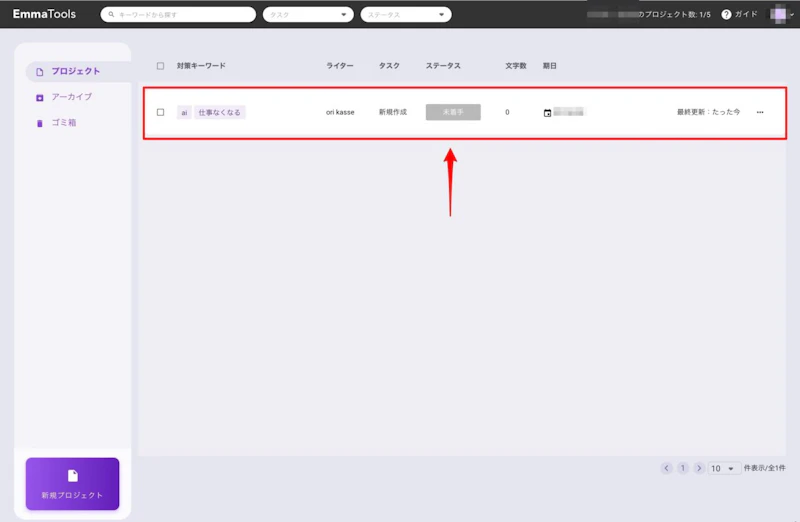Viewport: 800px width, 522px height.
Task: Click the 0 character count cell
Action: click(507, 112)
